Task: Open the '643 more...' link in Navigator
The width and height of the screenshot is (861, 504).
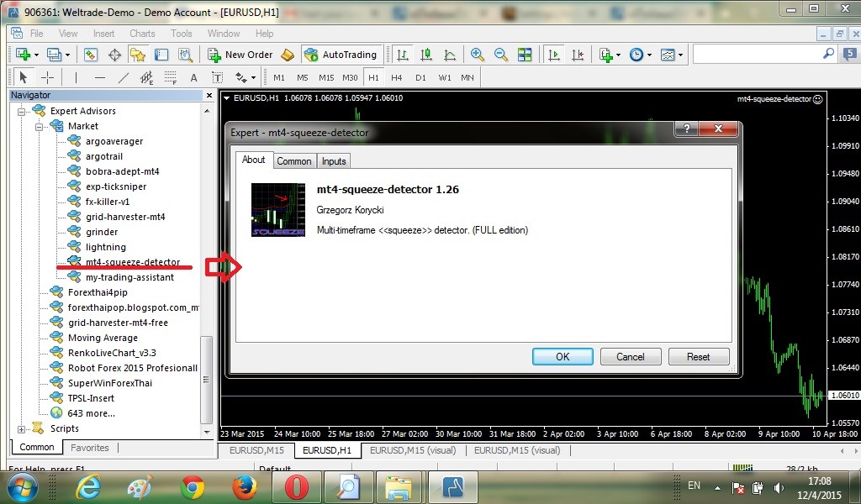Action: [x=91, y=413]
